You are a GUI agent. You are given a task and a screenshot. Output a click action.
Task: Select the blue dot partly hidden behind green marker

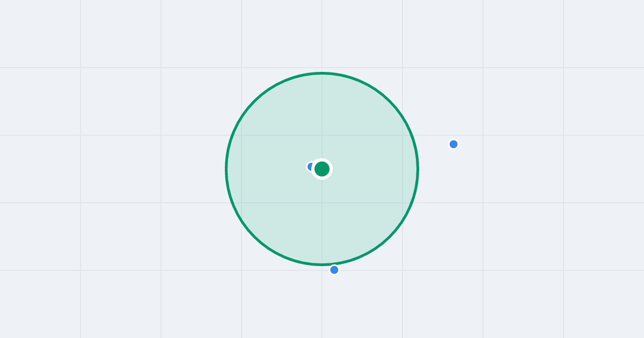pos(310,167)
